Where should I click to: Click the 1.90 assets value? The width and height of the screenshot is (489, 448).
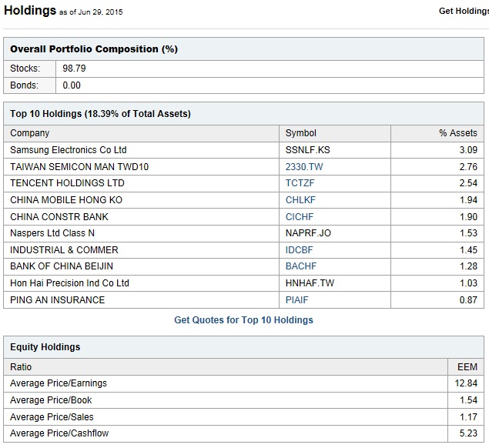(468, 216)
